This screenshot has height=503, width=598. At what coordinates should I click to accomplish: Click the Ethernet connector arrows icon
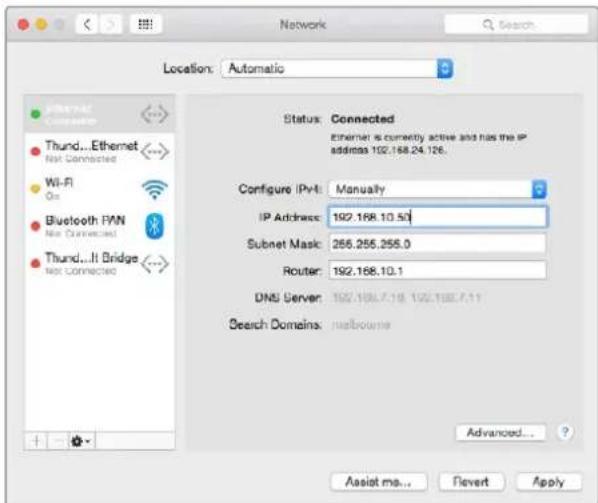click(154, 114)
